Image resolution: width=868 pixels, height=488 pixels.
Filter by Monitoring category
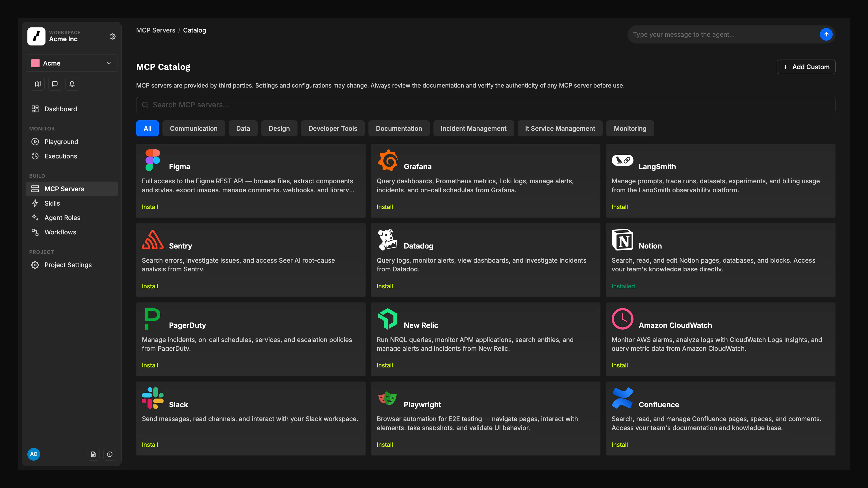point(630,128)
